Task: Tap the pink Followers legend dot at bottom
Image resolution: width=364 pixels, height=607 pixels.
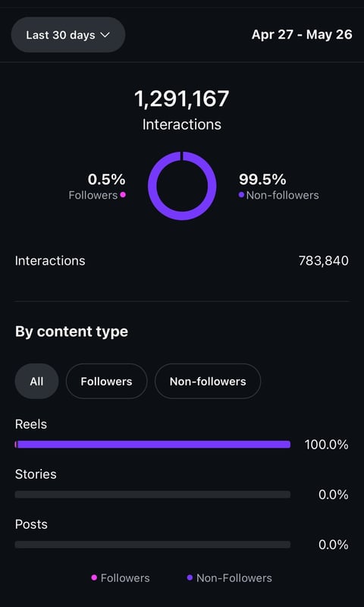Action: 94,578
